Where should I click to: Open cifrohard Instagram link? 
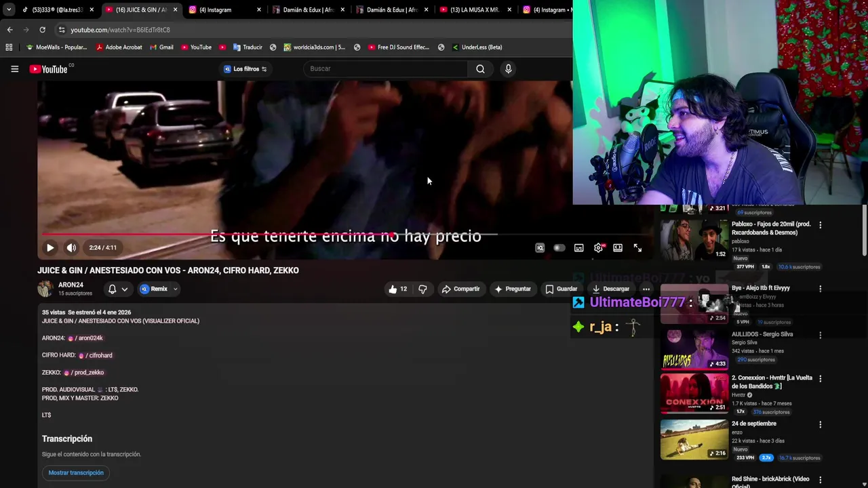tap(96, 355)
